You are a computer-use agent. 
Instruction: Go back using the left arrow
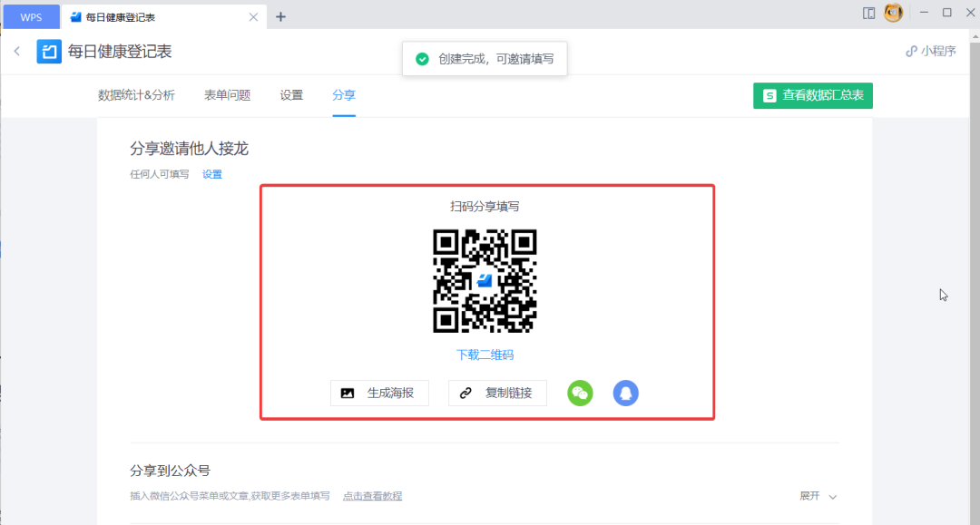[17, 51]
